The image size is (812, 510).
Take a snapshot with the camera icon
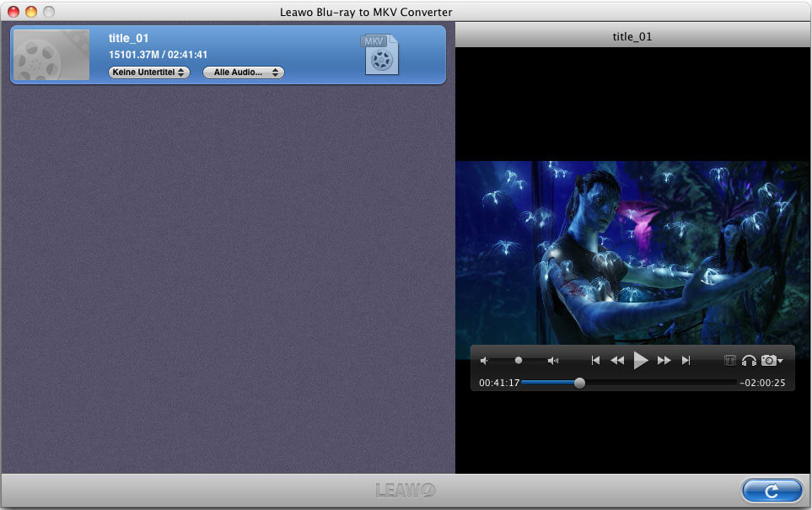pyautogui.click(x=772, y=360)
